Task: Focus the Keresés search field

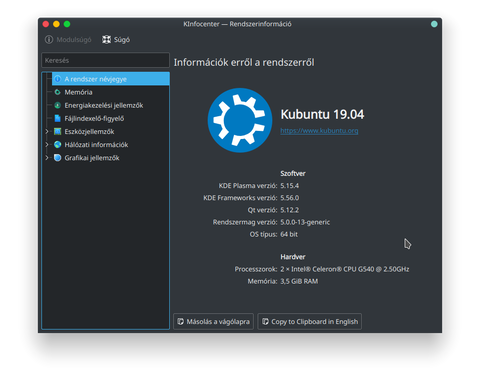Action: coord(105,60)
